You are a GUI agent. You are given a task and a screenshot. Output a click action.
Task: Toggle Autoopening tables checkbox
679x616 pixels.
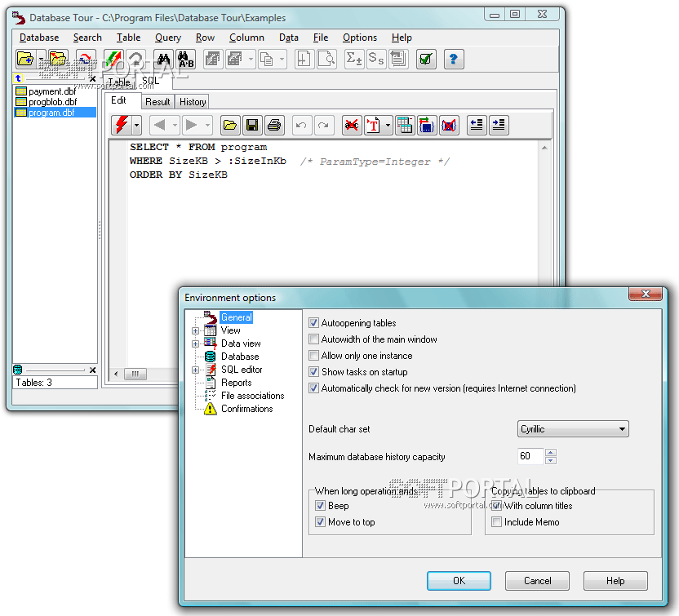(313, 323)
